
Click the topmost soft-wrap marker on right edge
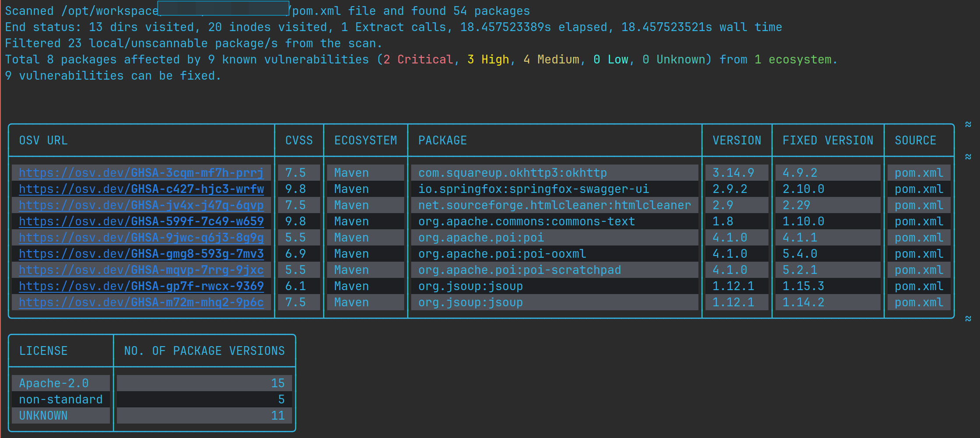[968, 124]
